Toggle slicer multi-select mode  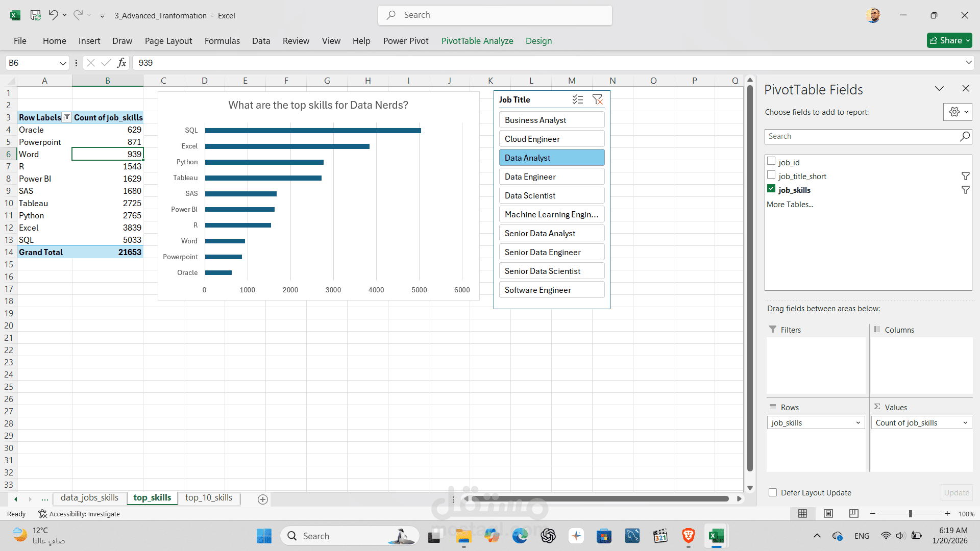pos(578,99)
